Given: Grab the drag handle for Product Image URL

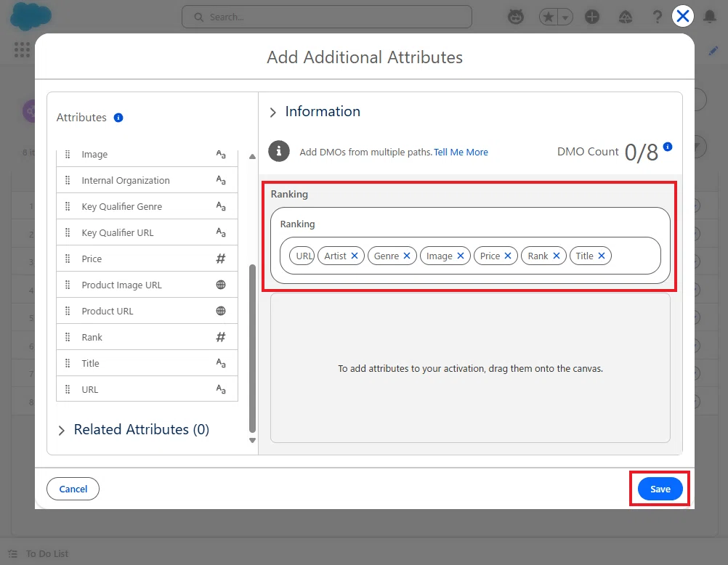Looking at the screenshot, I should [x=68, y=285].
